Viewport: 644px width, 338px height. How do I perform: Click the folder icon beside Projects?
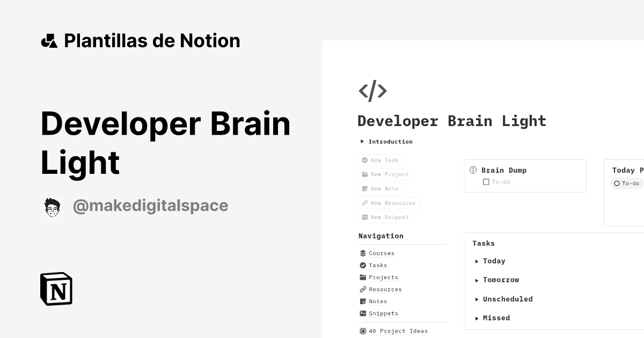363,277
